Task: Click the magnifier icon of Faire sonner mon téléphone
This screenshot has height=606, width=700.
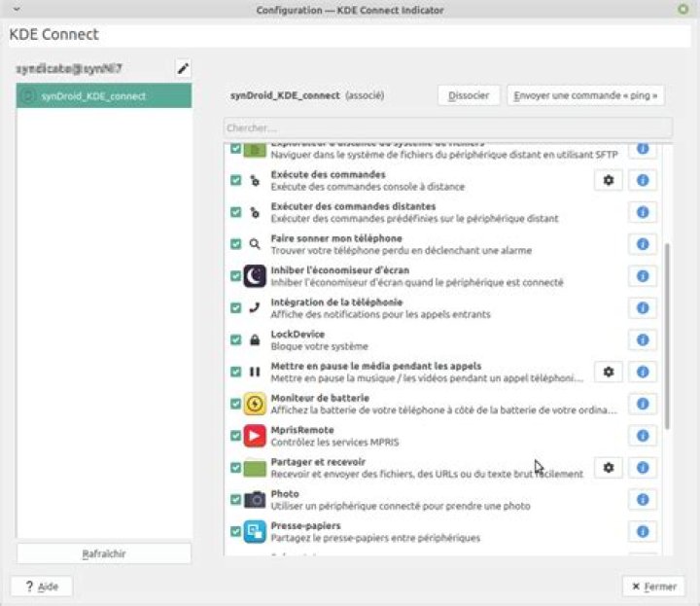Action: tap(255, 244)
